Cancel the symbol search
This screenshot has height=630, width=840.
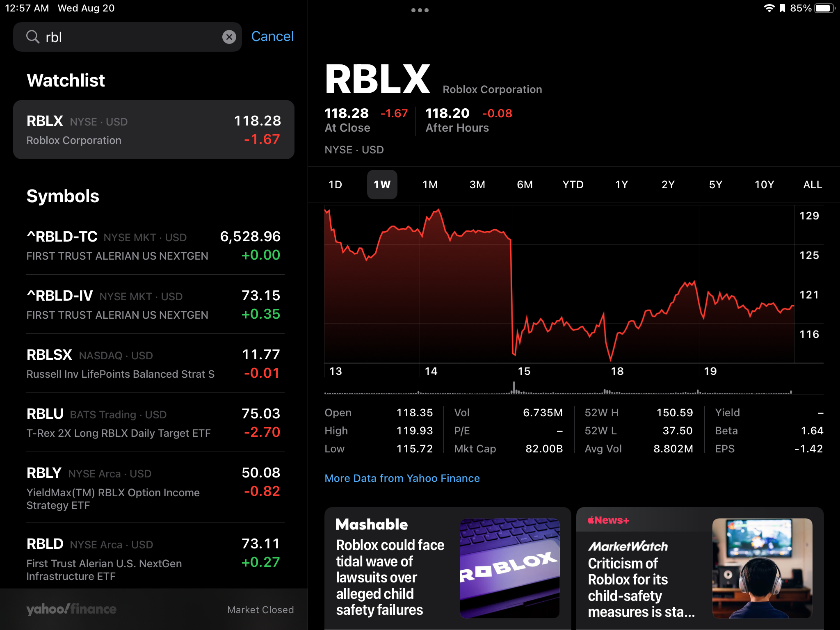click(x=272, y=37)
